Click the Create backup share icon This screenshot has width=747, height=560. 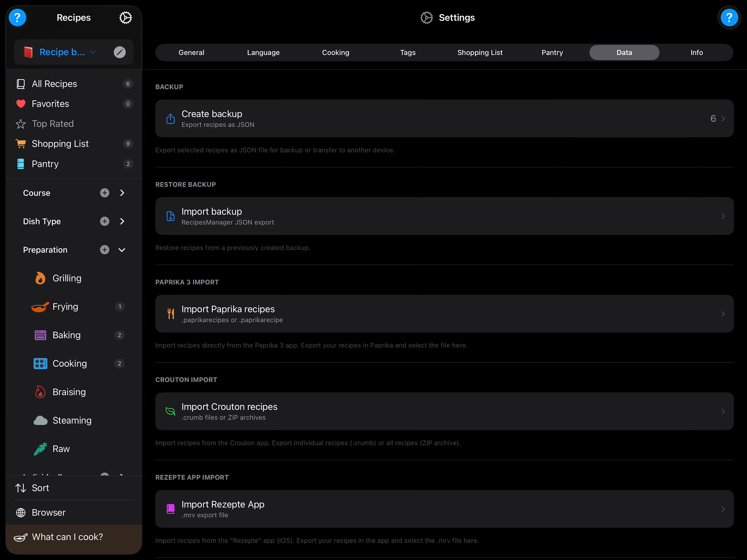(x=170, y=119)
